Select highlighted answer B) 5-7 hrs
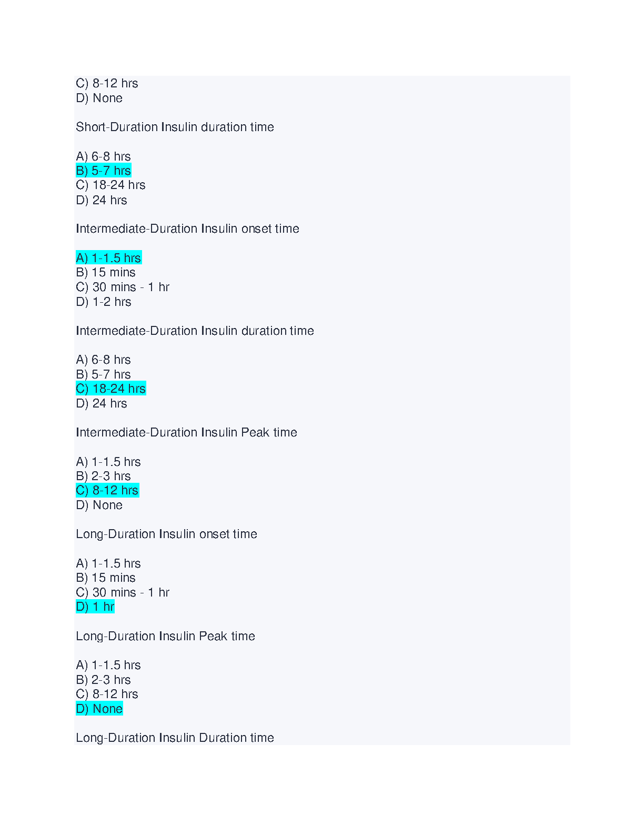The width and height of the screenshot is (644, 834). [x=104, y=171]
